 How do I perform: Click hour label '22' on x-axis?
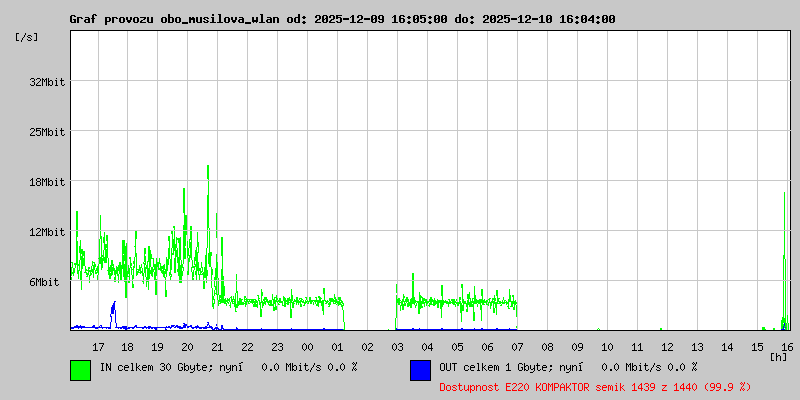tap(247, 347)
